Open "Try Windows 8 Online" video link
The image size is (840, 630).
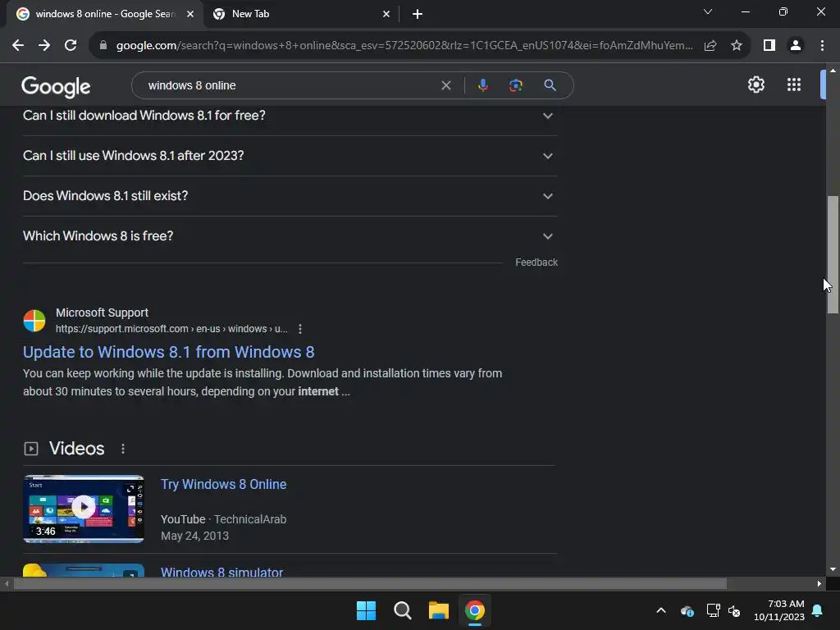223,484
